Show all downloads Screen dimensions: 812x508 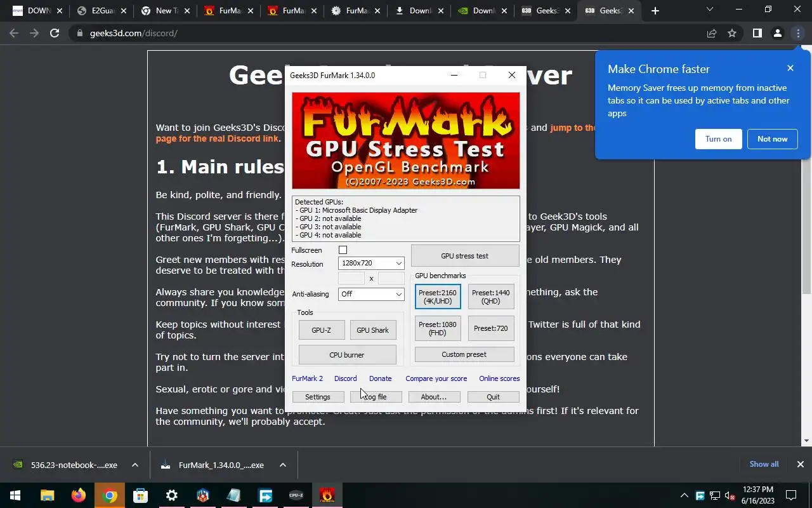(x=764, y=464)
